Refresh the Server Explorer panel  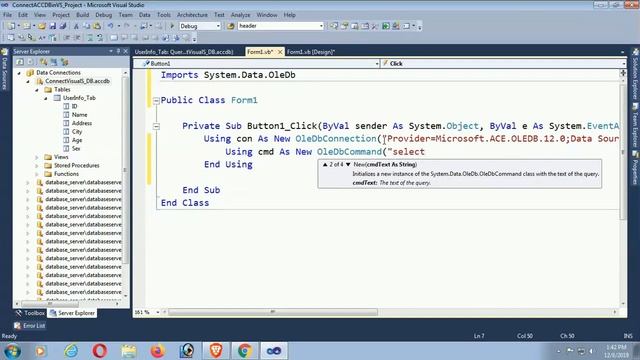[x=20, y=62]
